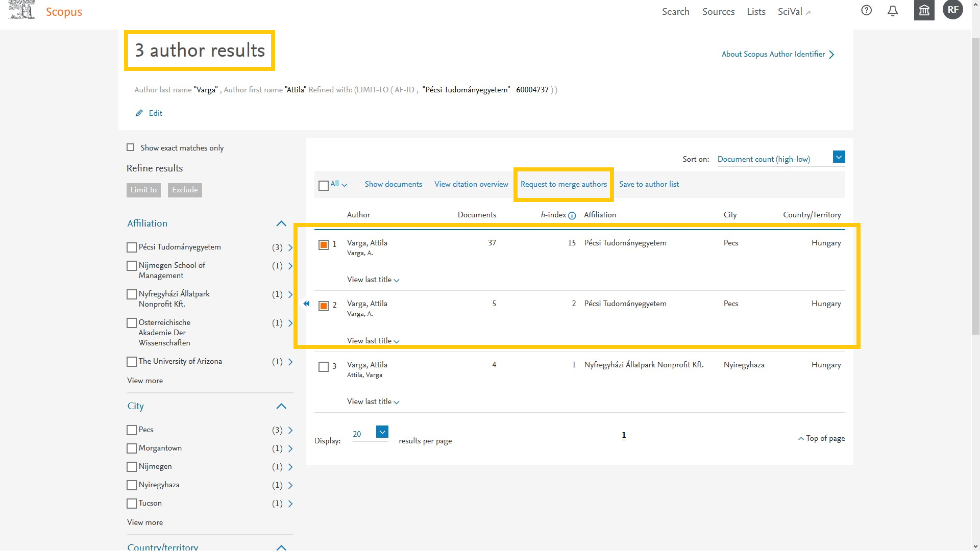Open the All selection dropdown chevron
This screenshot has width=980, height=551.
coord(345,185)
